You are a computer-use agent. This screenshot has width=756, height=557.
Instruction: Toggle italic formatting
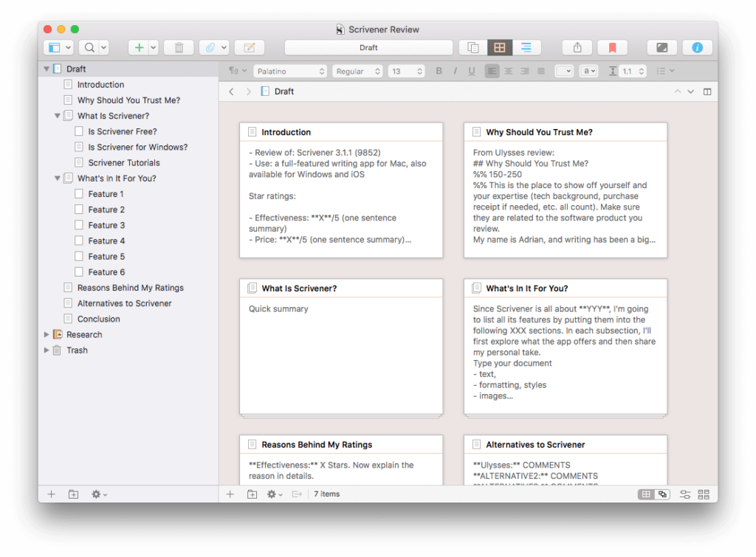pyautogui.click(x=455, y=71)
